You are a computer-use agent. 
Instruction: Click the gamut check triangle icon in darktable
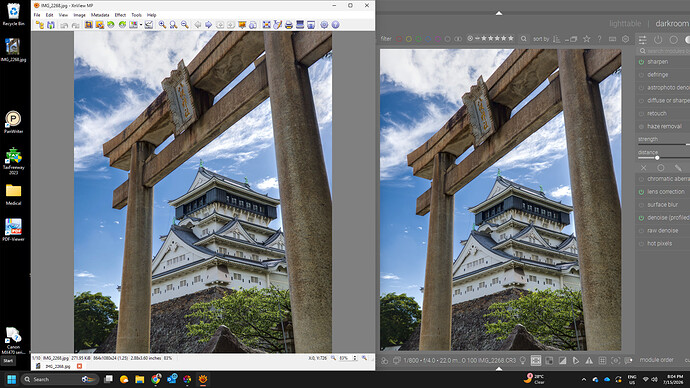(589, 360)
